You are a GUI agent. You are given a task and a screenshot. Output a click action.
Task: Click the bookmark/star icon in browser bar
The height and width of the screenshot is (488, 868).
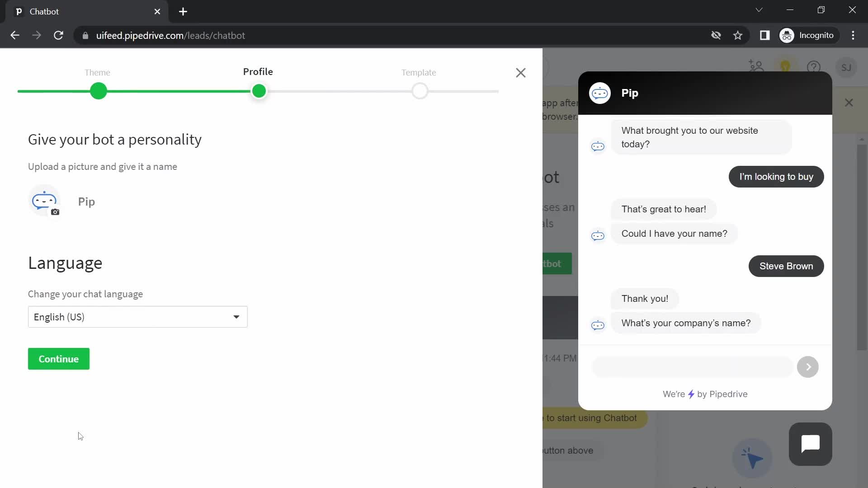click(738, 35)
